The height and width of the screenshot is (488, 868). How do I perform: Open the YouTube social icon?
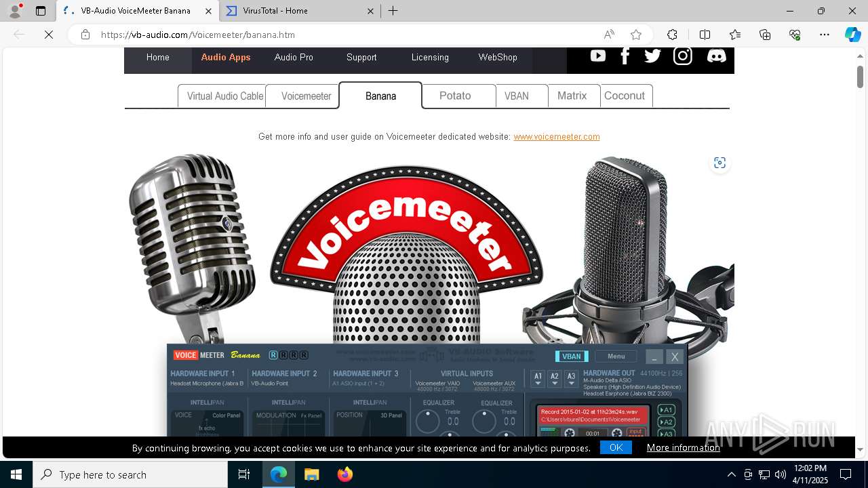tap(597, 56)
